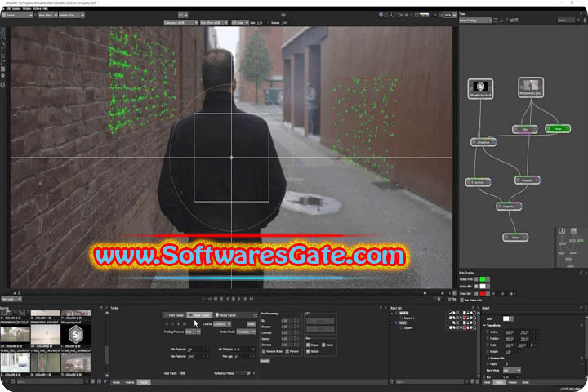Open the Tracking Features dropdown
Viewport: 588px width, 392px height.
[193, 332]
